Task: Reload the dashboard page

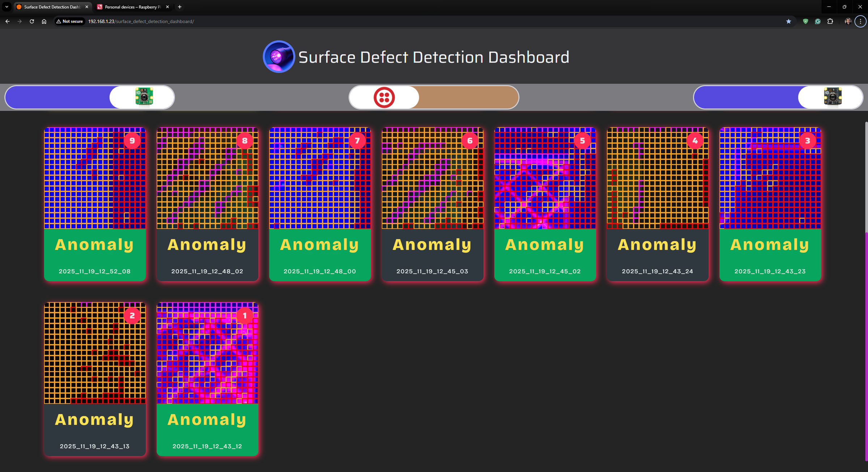Action: [32, 21]
